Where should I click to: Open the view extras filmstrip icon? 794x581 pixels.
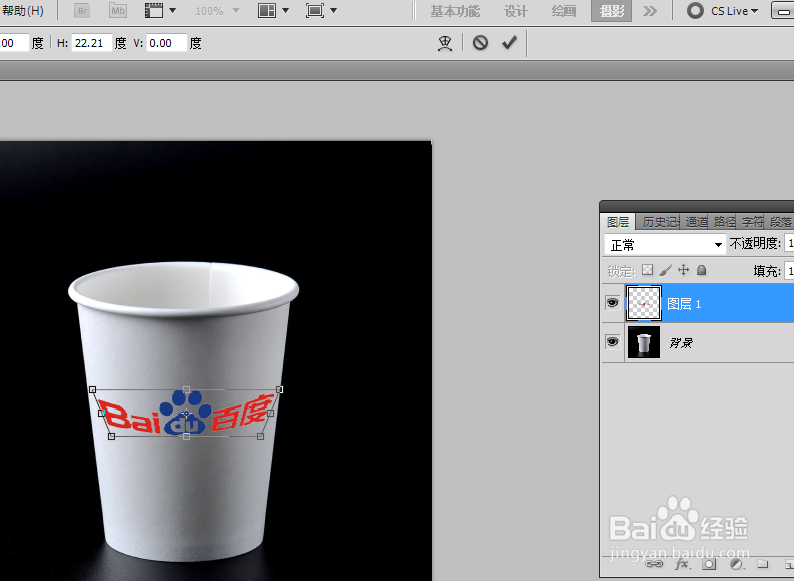154,10
